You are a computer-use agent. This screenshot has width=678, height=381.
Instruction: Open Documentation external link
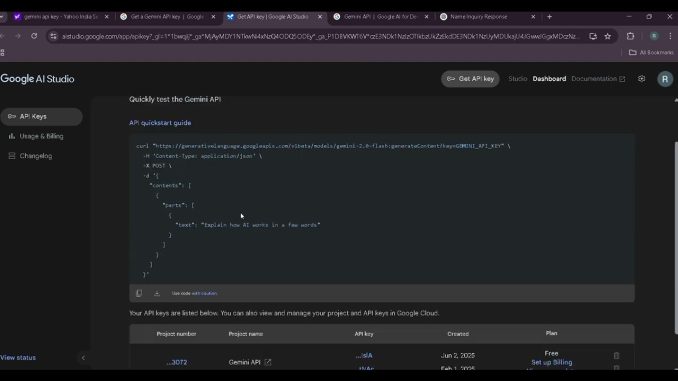[x=598, y=79]
